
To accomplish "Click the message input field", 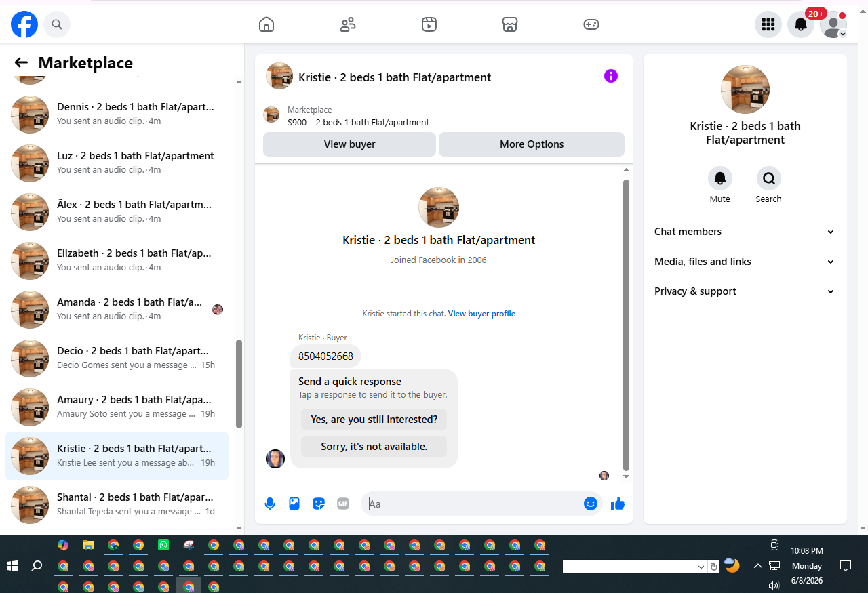I will point(473,504).
